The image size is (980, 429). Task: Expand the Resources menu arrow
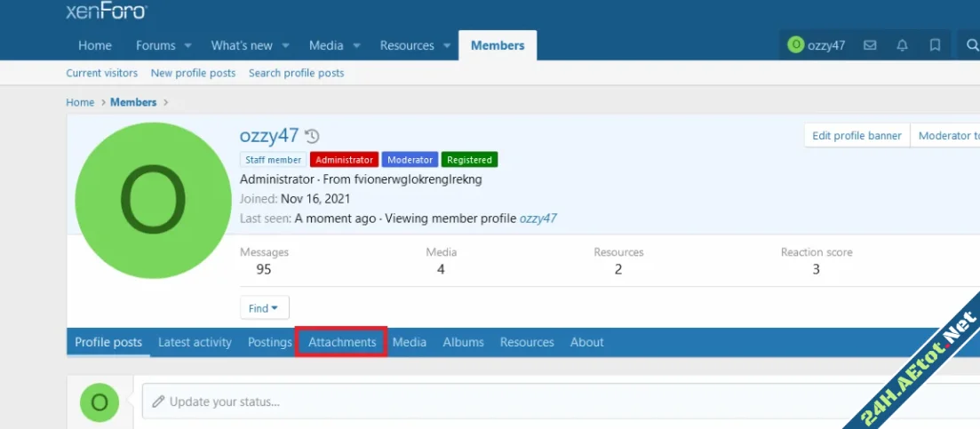pyautogui.click(x=447, y=45)
